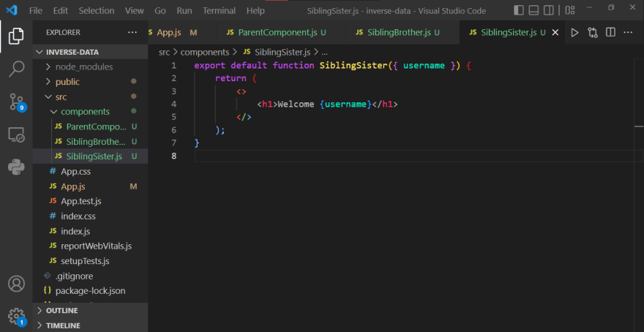Open the Terminal menu
This screenshot has height=332, width=644.
coord(220,11)
